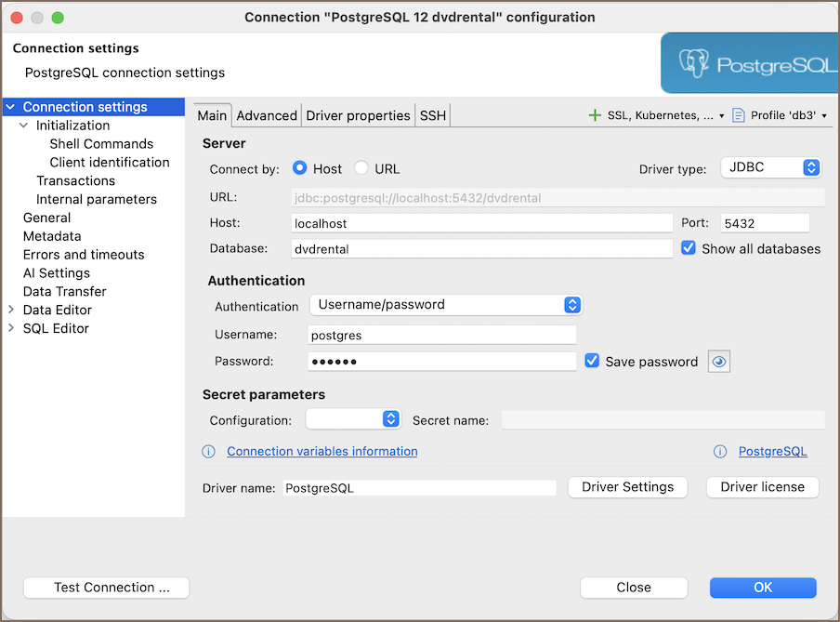Click the green macOS zoom button

pos(58,18)
